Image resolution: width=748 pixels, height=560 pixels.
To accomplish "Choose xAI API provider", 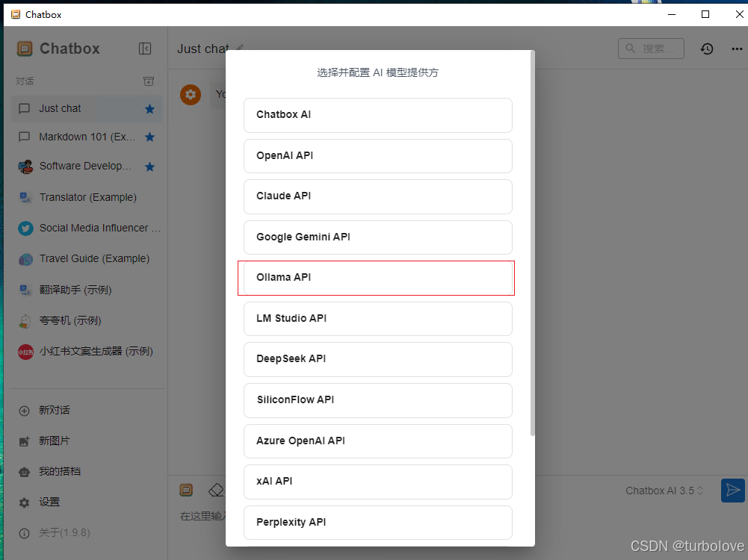I will [378, 482].
